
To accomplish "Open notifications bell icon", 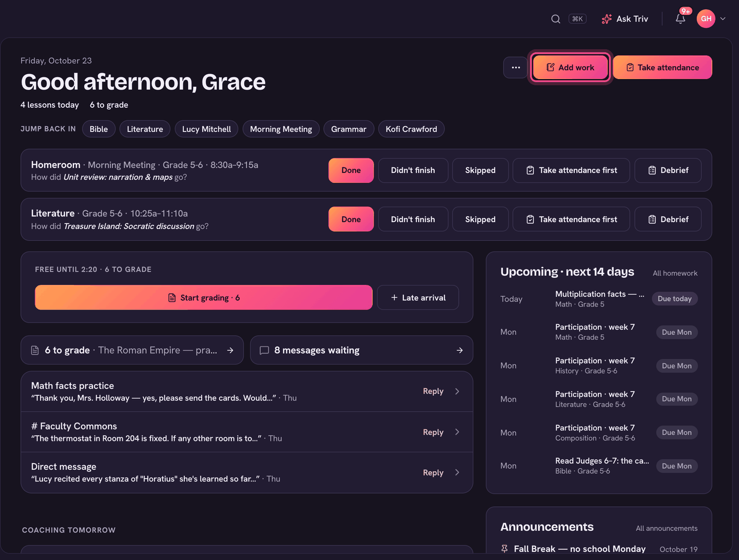I will click(680, 19).
